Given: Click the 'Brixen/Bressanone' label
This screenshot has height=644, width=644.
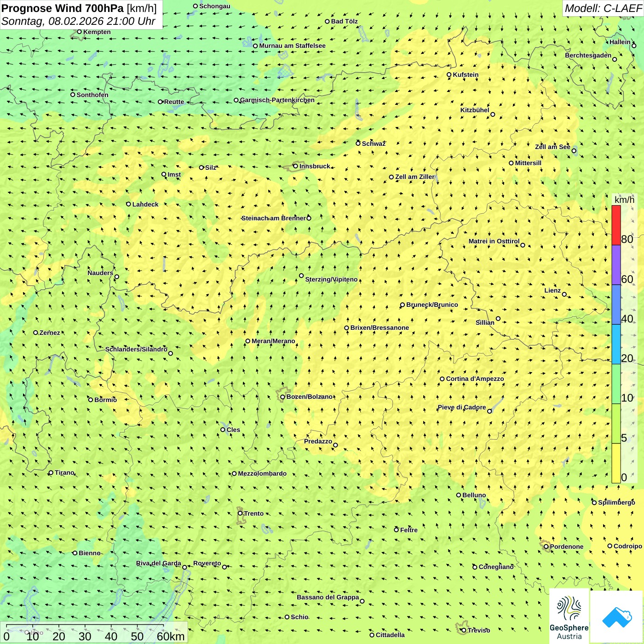Looking at the screenshot, I should click(379, 328).
